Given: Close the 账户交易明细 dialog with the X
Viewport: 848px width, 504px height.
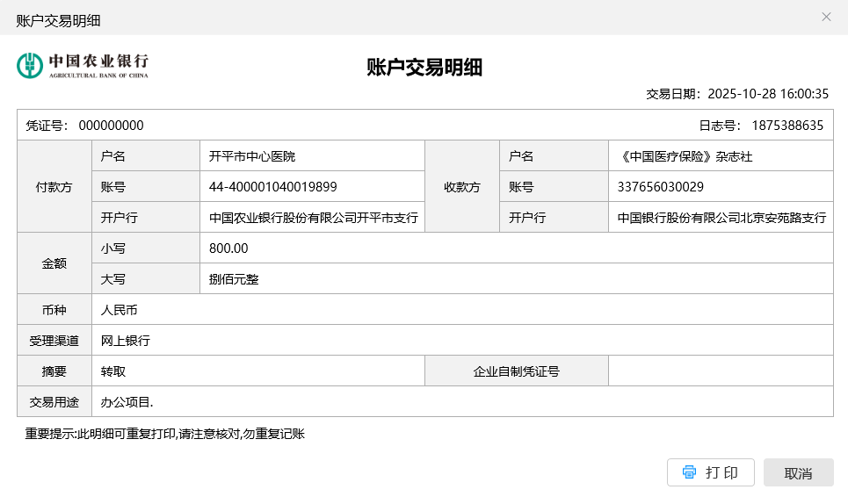Looking at the screenshot, I should pyautogui.click(x=826, y=17).
